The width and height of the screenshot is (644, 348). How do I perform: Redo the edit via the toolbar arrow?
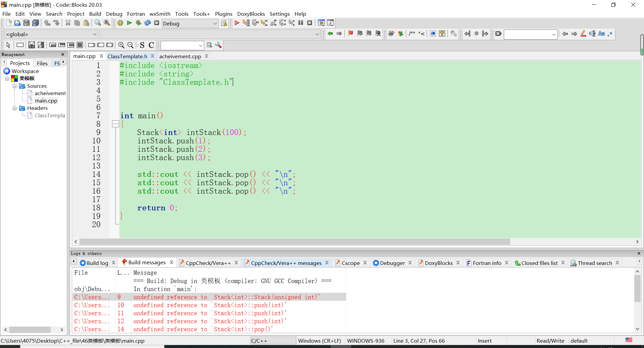click(56, 23)
